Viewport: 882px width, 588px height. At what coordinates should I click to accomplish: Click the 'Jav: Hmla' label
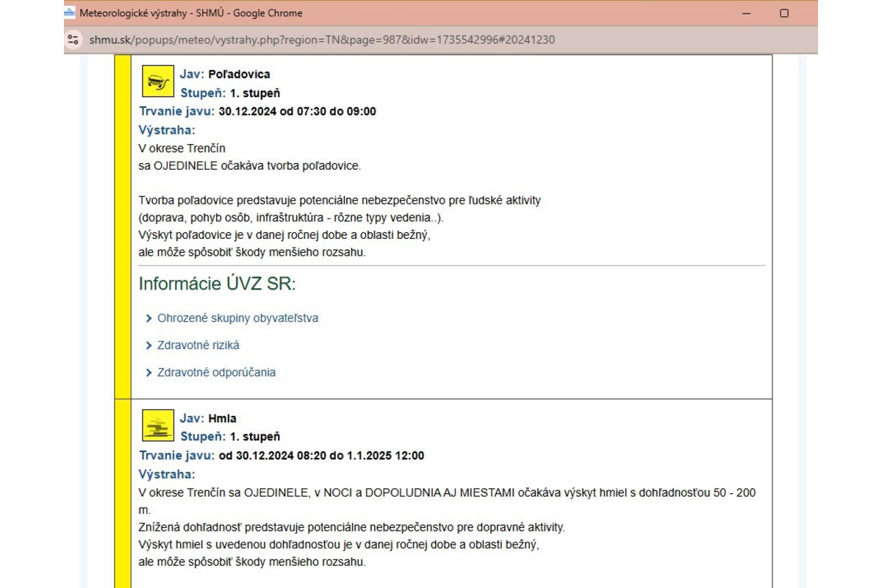click(x=208, y=418)
